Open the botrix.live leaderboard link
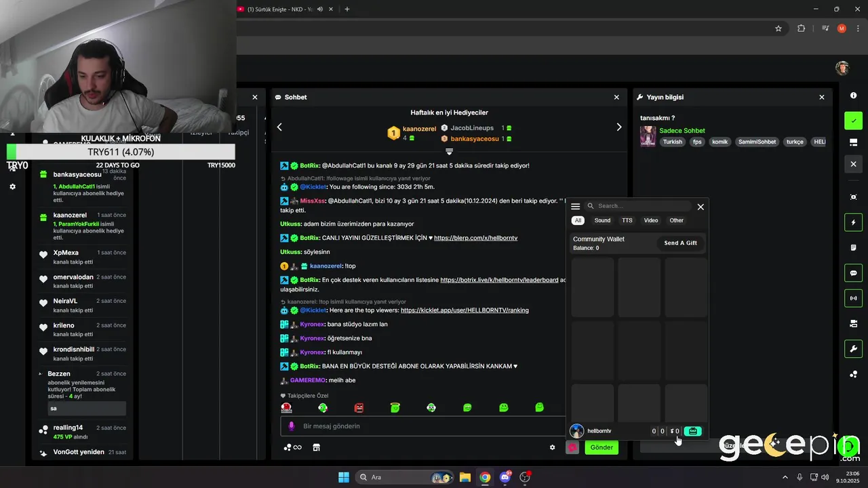 pyautogui.click(x=499, y=280)
